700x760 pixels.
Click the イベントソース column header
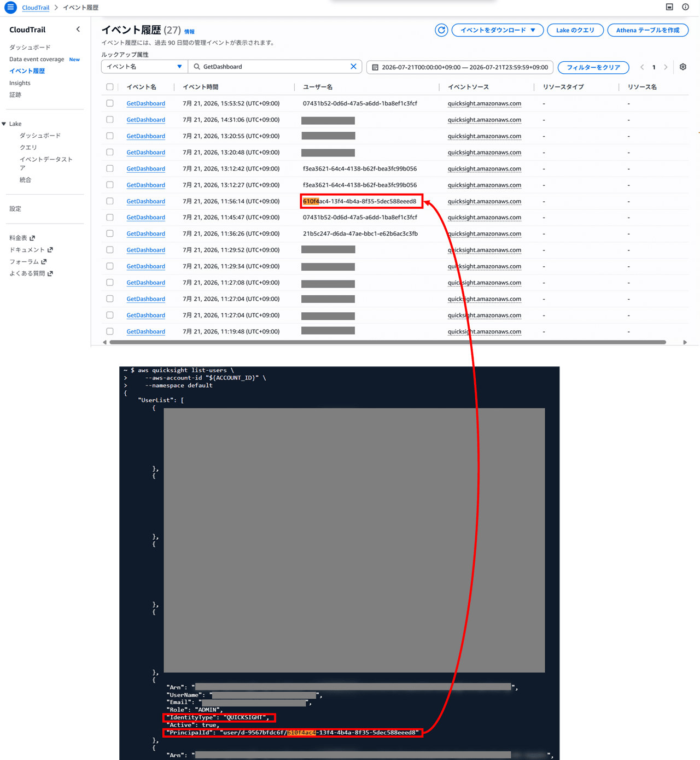[x=468, y=87]
